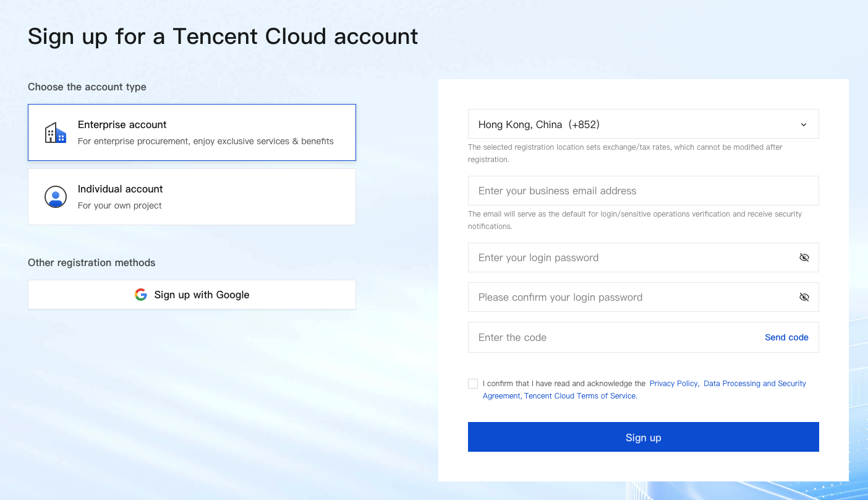Screen dimensions: 868x500
Task: Click the region dropdown chevron arrow
Action: click(x=804, y=124)
